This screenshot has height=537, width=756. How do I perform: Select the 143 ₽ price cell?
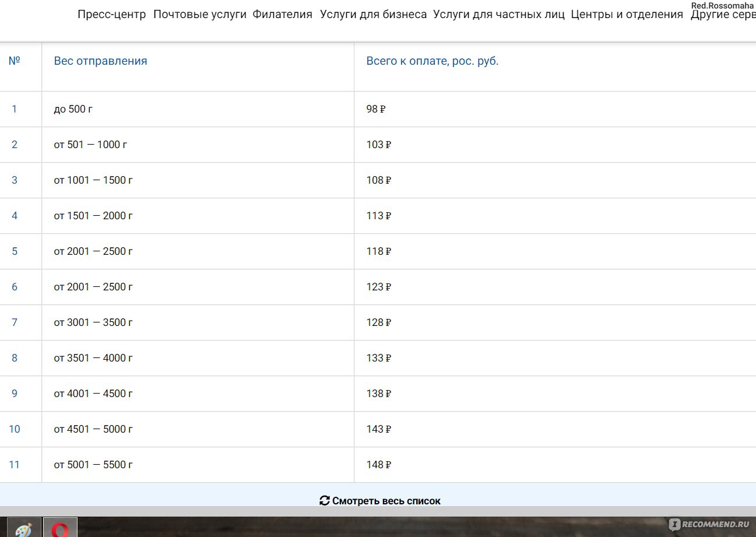555,429
